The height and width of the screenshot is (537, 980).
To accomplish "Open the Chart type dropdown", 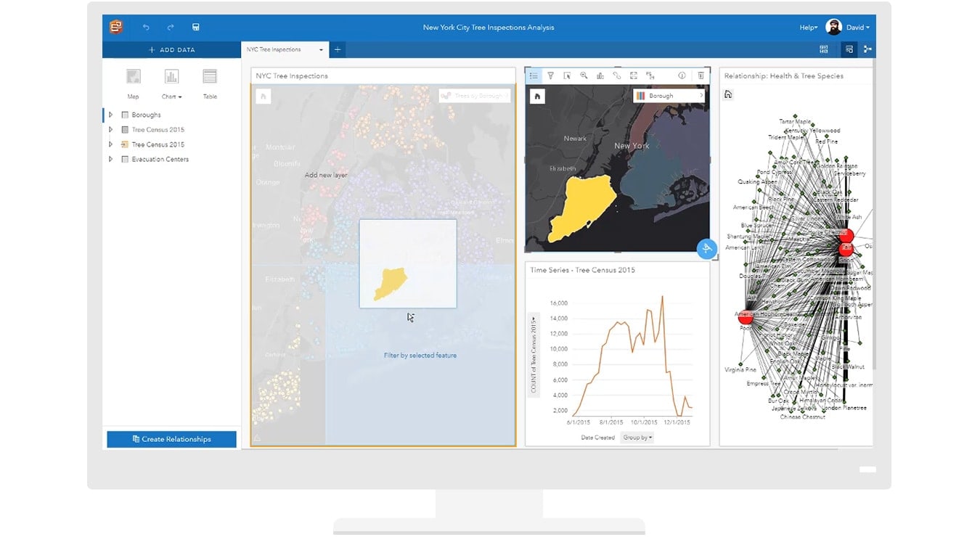I will 171,83.
